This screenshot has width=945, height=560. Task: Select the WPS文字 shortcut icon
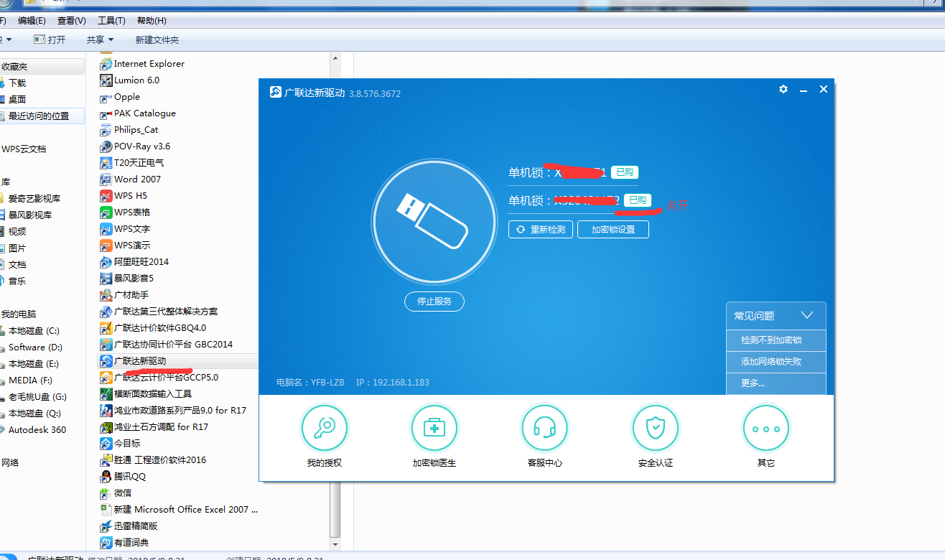(x=106, y=229)
